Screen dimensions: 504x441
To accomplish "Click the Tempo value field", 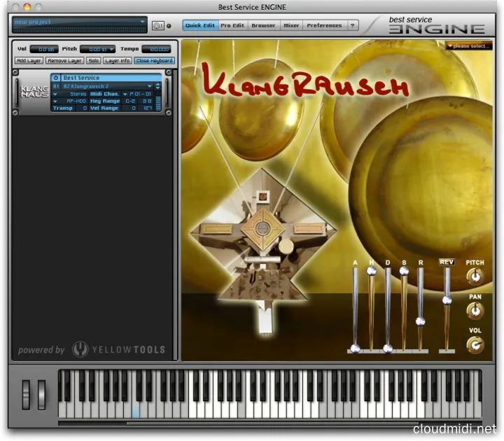I will click(156, 49).
